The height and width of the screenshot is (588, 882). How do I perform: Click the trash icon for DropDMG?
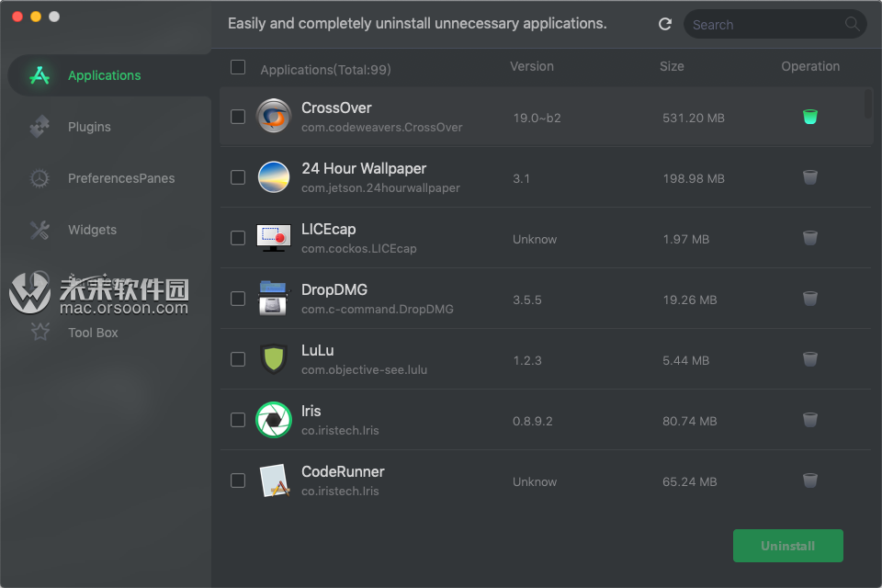[x=809, y=299]
